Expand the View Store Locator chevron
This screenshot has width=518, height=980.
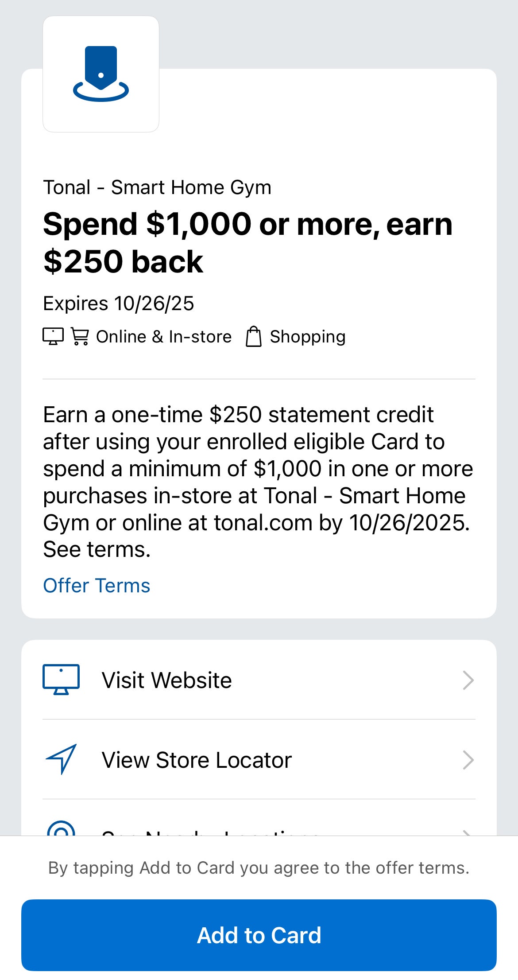click(x=468, y=760)
